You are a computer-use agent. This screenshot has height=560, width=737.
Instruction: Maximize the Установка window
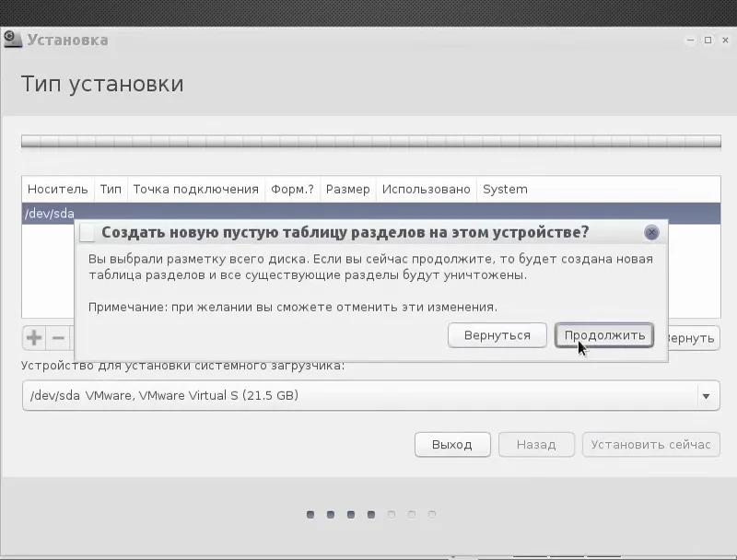click(x=708, y=41)
